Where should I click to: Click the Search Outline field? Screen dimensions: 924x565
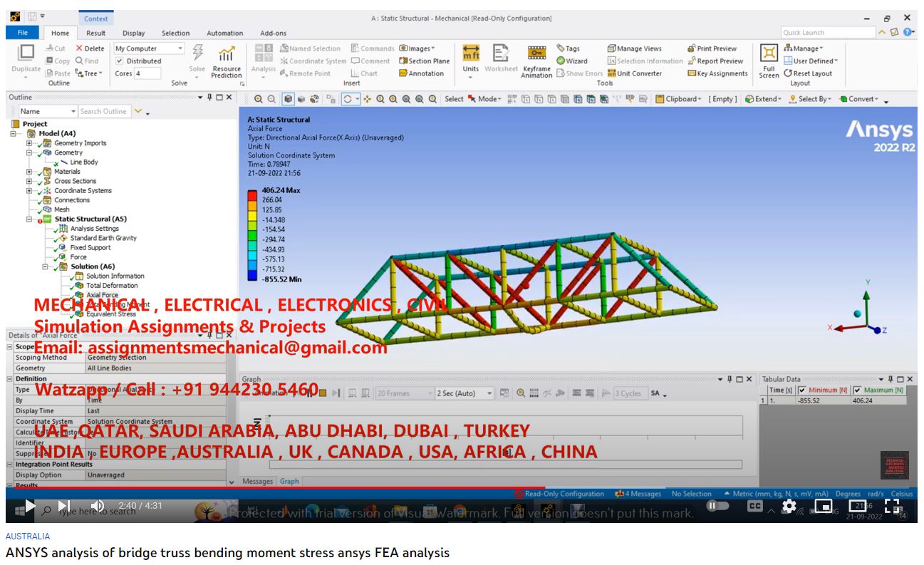(x=105, y=111)
